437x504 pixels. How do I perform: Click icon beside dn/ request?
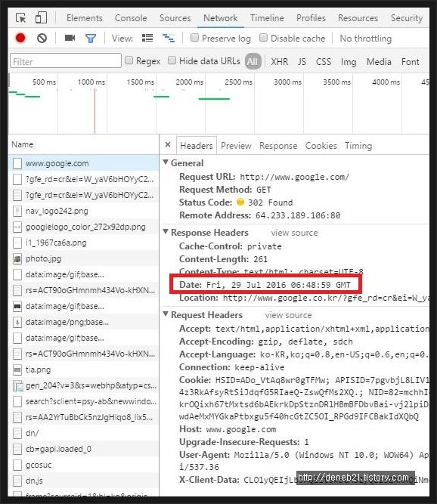tap(17, 434)
